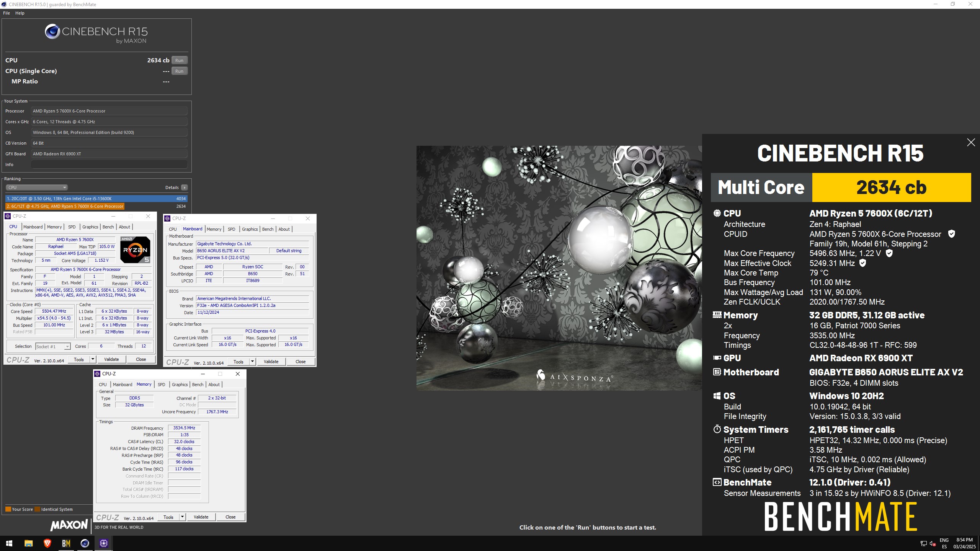This screenshot has width=980, height=551.
Task: Switch to Mainboard tab in CPU-Z CPU window
Action: pyautogui.click(x=33, y=227)
